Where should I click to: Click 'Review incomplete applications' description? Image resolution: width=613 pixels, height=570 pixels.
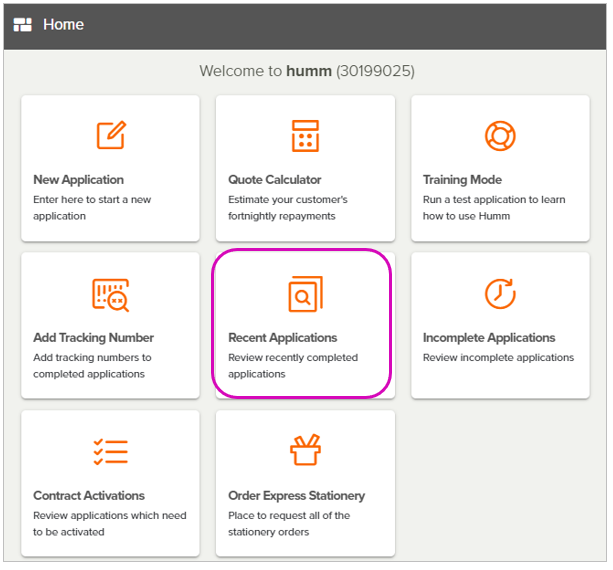click(x=498, y=357)
